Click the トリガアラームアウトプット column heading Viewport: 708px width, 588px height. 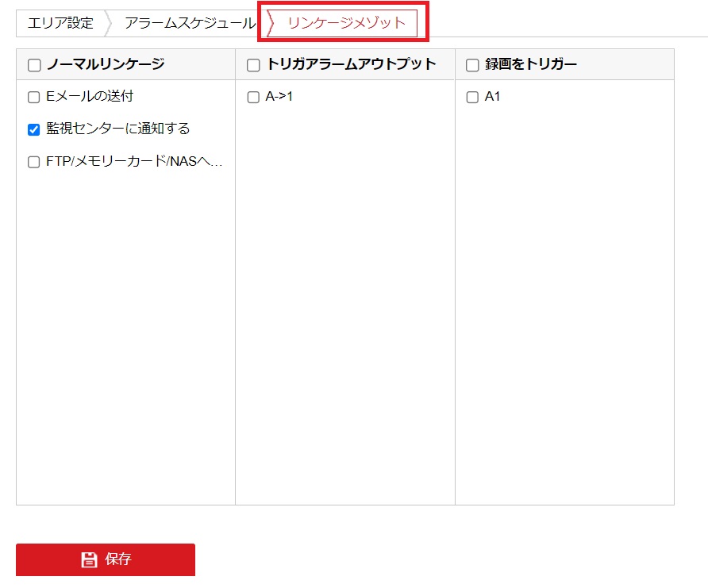[352, 64]
